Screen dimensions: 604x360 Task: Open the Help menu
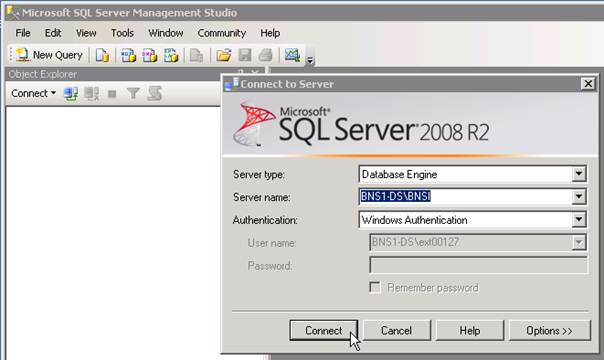tap(270, 33)
